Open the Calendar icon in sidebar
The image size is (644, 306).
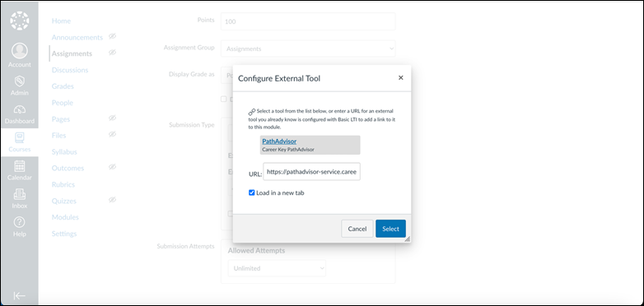click(x=19, y=166)
